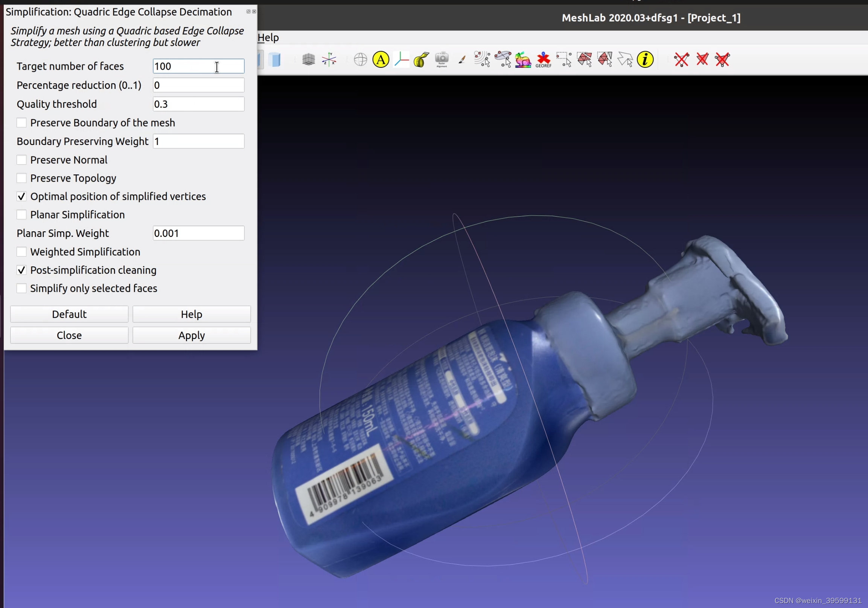868x608 pixels.
Task: Select the brush painting tool icon
Action: click(462, 60)
